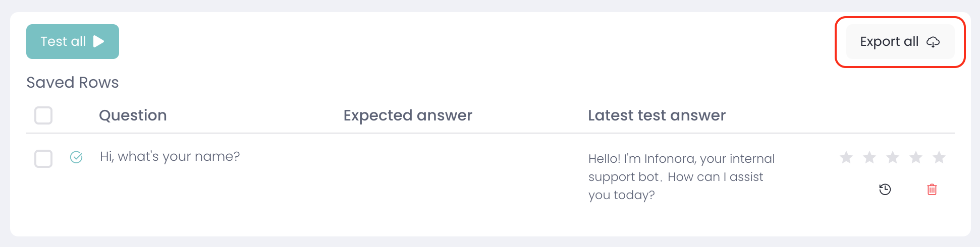Toggle the select-all checkbox in table header

click(43, 115)
